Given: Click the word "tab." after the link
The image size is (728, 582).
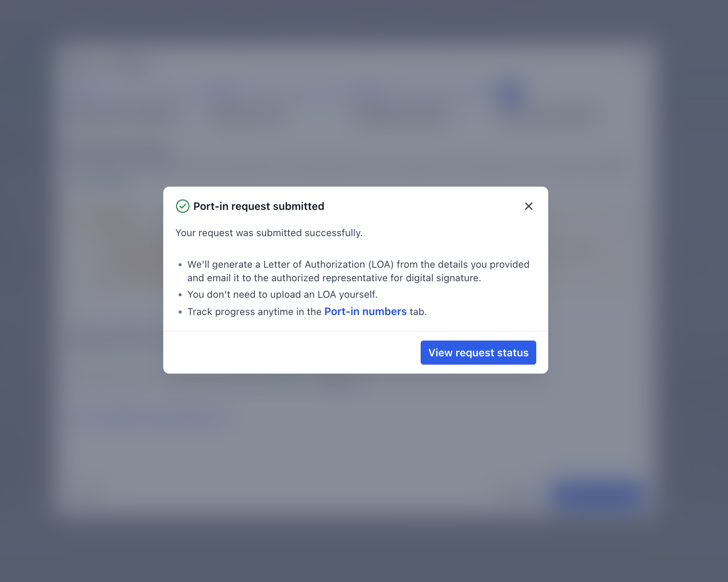Looking at the screenshot, I should (x=418, y=312).
